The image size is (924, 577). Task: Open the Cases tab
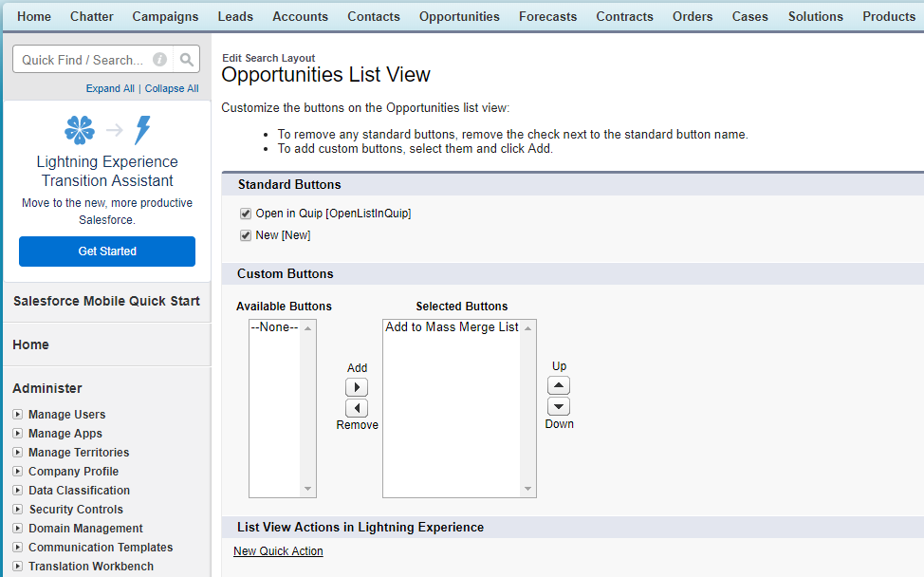coord(750,16)
